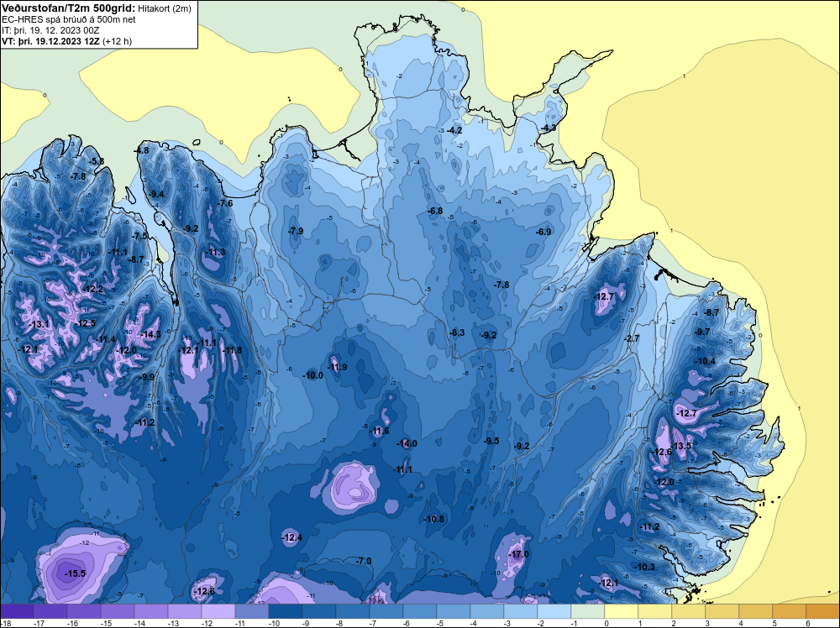Screen dimensions: 840x628
Task: Click the -14.0 temperature label on map
Action: pyautogui.click(x=407, y=443)
